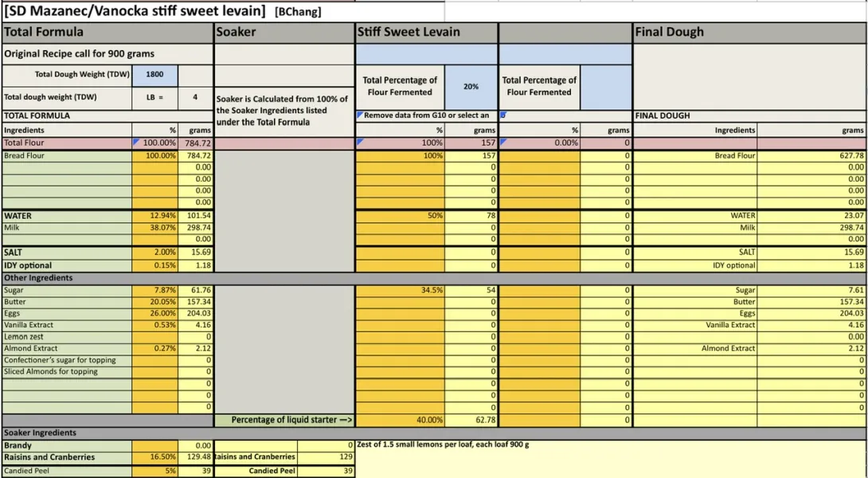Select the Eggs 26.00% percentage cell
Image resolution: width=868 pixels, height=478 pixels.
point(155,314)
